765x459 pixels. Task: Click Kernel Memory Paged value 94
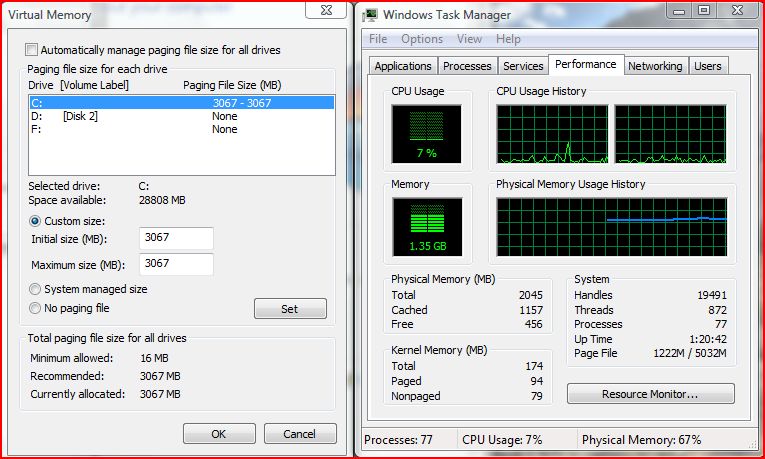537,381
